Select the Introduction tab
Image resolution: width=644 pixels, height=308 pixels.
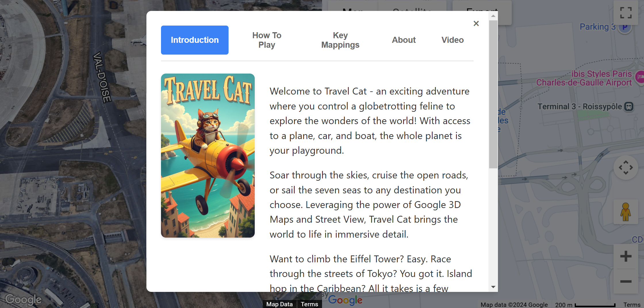pyautogui.click(x=195, y=40)
